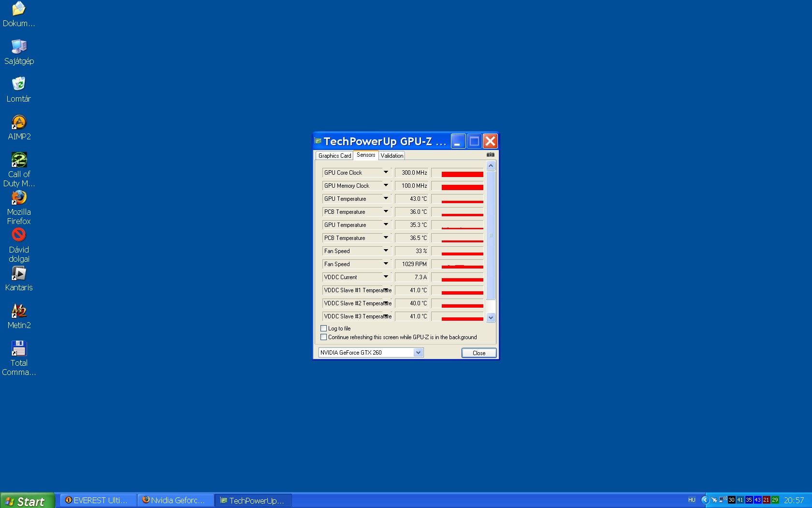Switch to Nvidia Geforce Firefox taskbar window

tap(176, 500)
